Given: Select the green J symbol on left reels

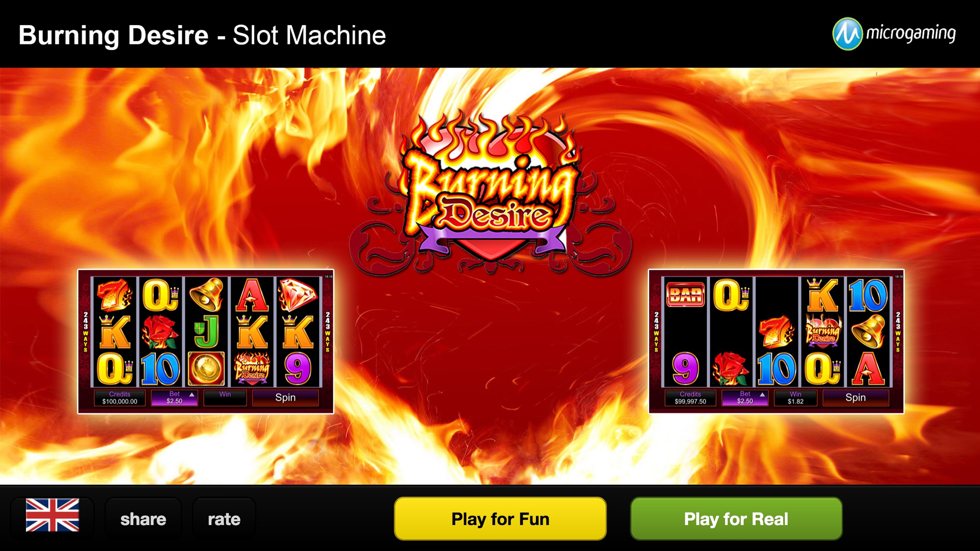Looking at the screenshot, I should [206, 331].
